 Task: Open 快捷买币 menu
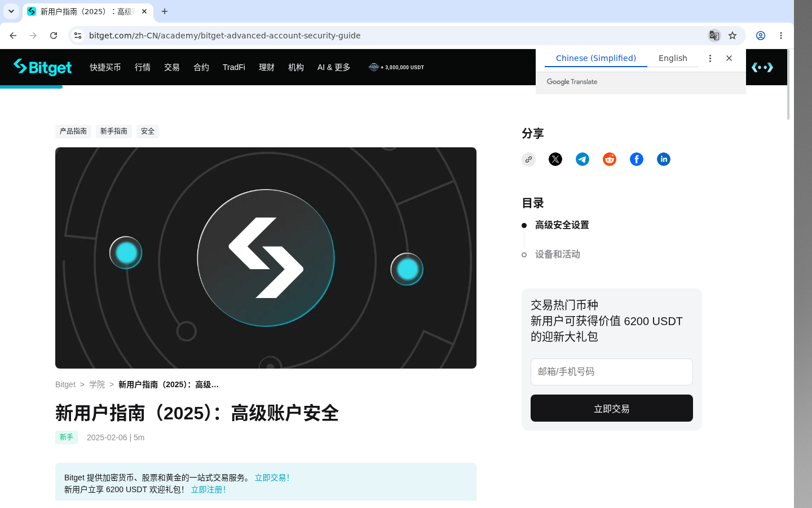click(105, 67)
